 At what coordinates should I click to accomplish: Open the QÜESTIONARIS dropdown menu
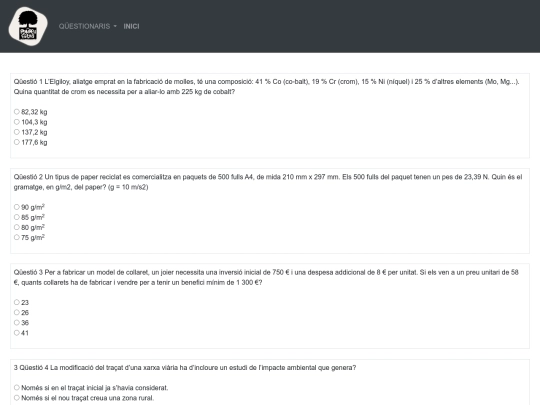(88, 26)
